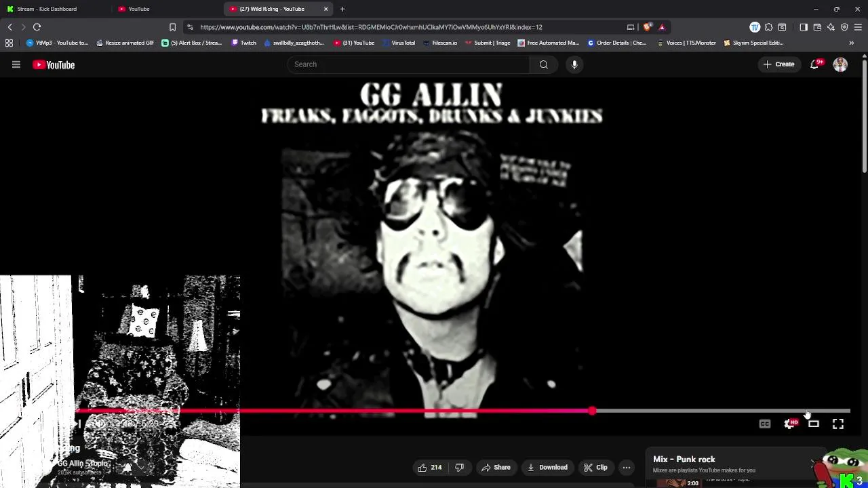
Task: Open a new browser tab
Action: coord(342,9)
